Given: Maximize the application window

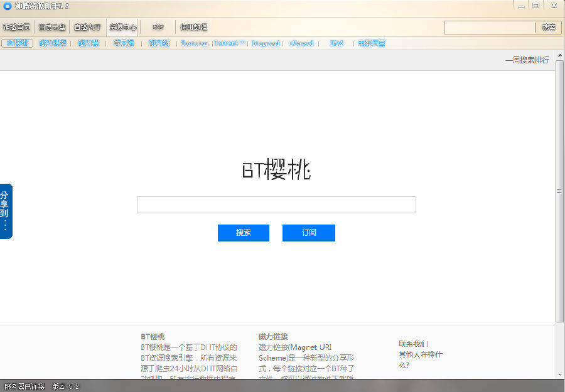Looking at the screenshot, I should click(535, 5).
